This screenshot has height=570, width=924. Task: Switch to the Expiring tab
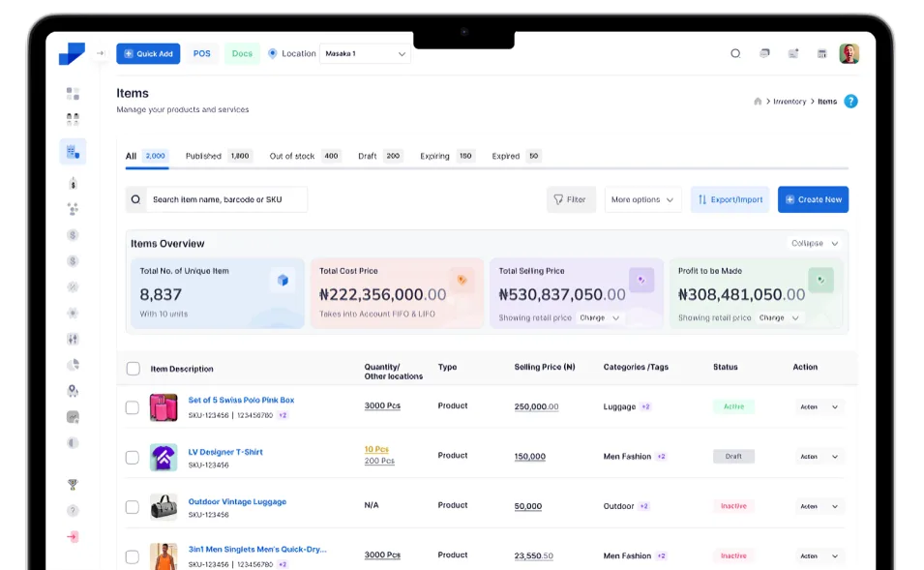(x=448, y=156)
